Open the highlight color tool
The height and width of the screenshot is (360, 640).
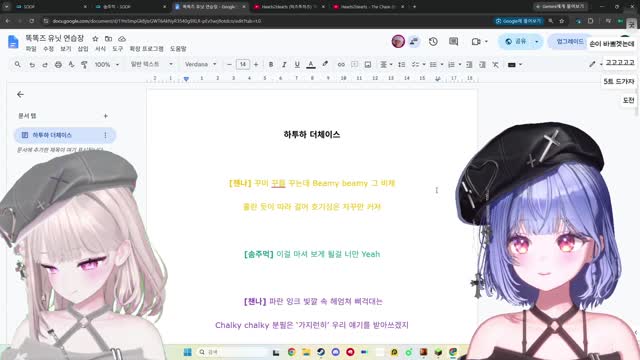[325, 64]
